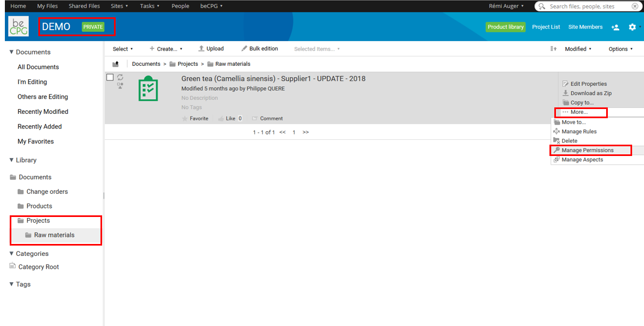Click the Move to folder icon
Viewport: 644px width, 326px height.
point(557,122)
